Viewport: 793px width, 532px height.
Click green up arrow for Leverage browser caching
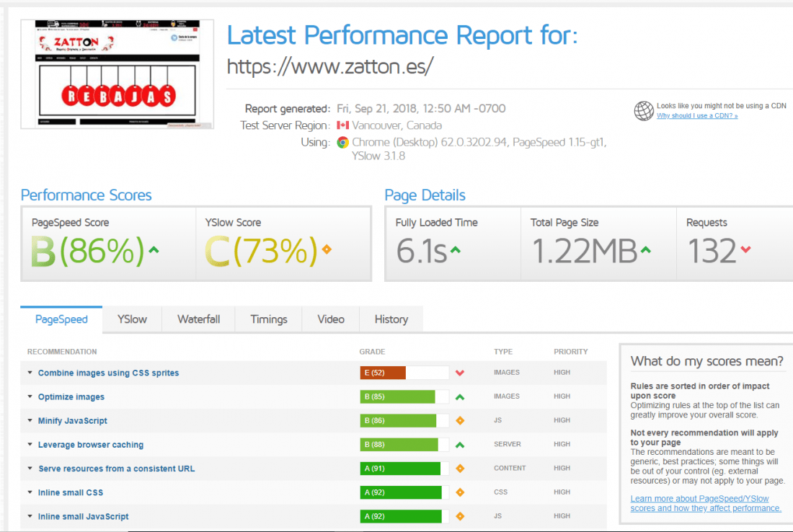(x=460, y=445)
